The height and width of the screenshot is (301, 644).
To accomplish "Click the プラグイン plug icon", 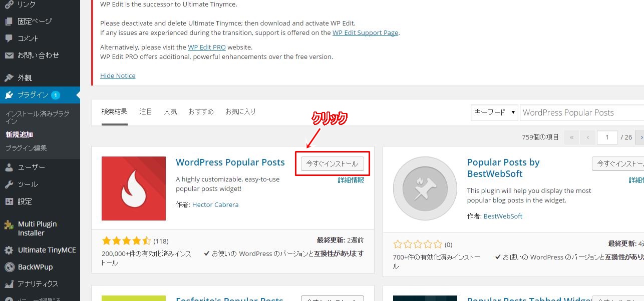I will click(9, 95).
